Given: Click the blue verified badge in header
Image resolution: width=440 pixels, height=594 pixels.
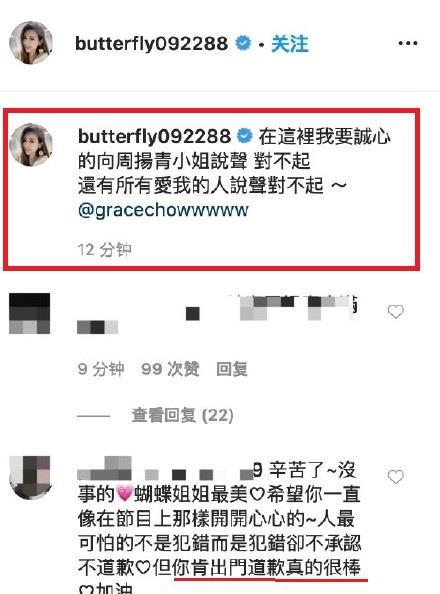Looking at the screenshot, I should [x=243, y=43].
